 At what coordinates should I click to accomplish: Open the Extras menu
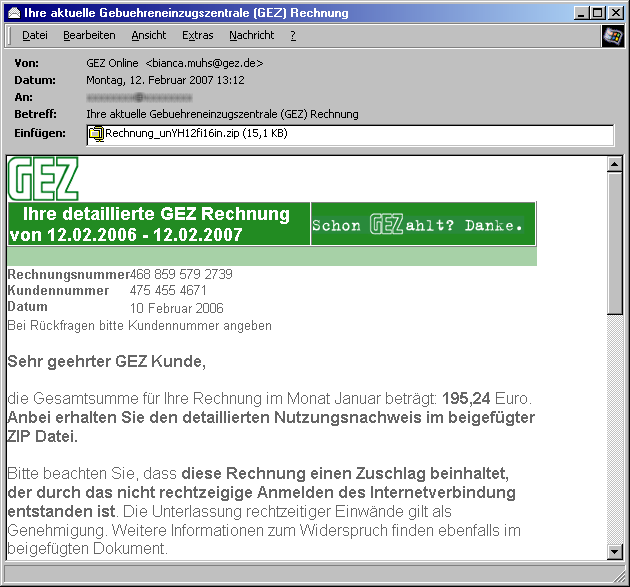[198, 36]
